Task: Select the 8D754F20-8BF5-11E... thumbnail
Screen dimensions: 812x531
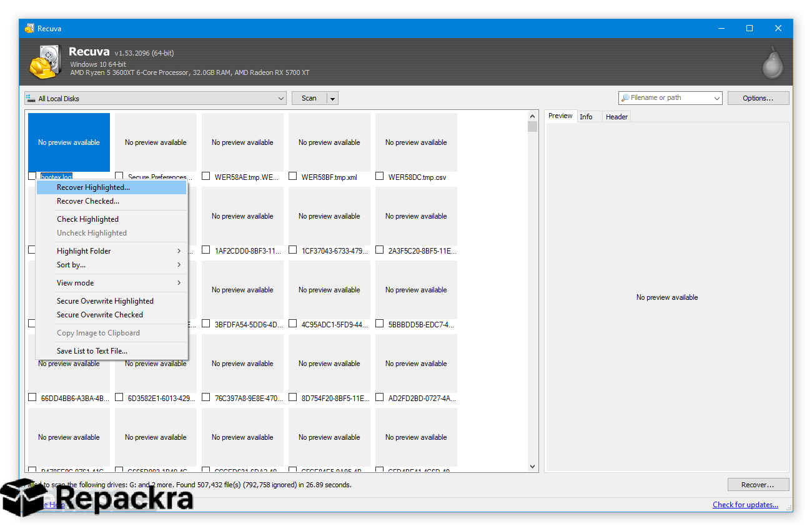Action: pos(329,364)
